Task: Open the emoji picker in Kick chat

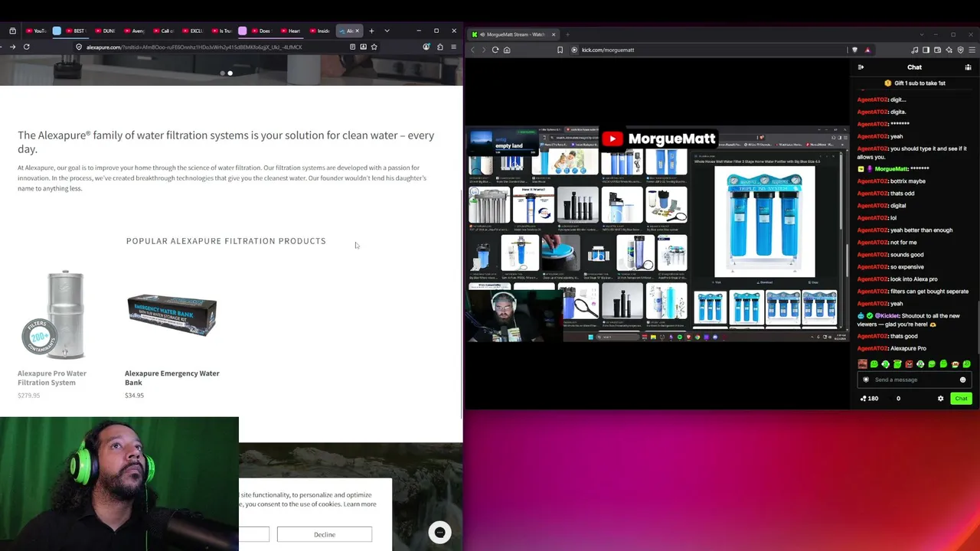Action: tap(963, 380)
